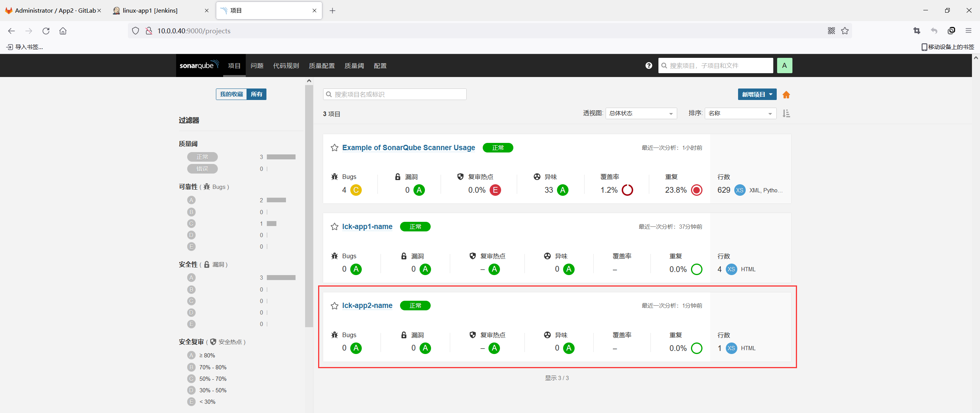Screen dimensions: 980x413
Task: Expand the 新增项目 dropdown button
Action: point(757,95)
